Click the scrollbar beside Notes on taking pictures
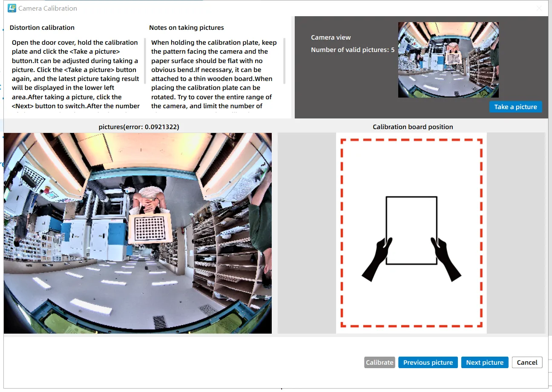The image size is (552, 392). click(284, 61)
